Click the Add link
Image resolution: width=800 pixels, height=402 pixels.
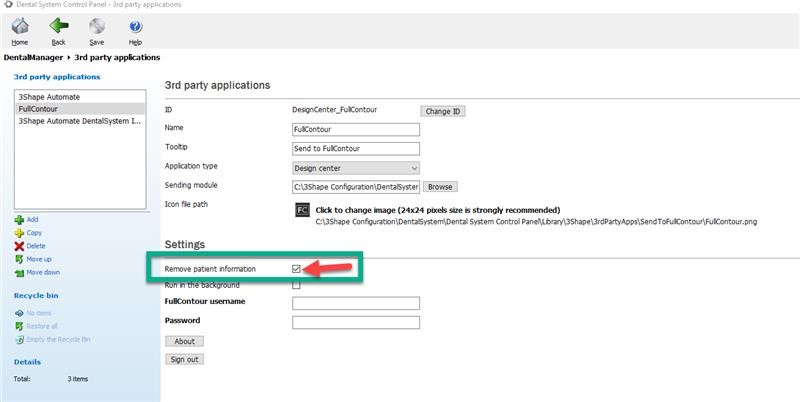32,219
